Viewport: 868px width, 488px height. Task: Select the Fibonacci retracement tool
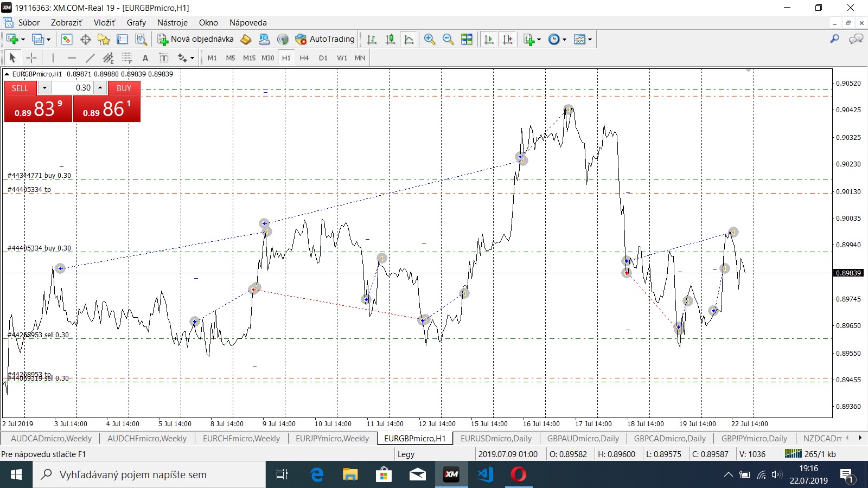pos(127,58)
